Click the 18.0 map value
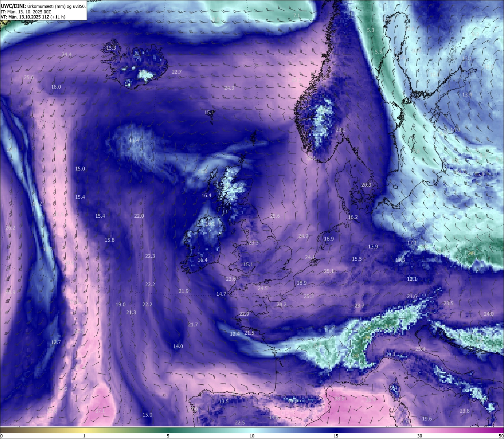The width and height of the screenshot is (504, 439). pos(56,87)
